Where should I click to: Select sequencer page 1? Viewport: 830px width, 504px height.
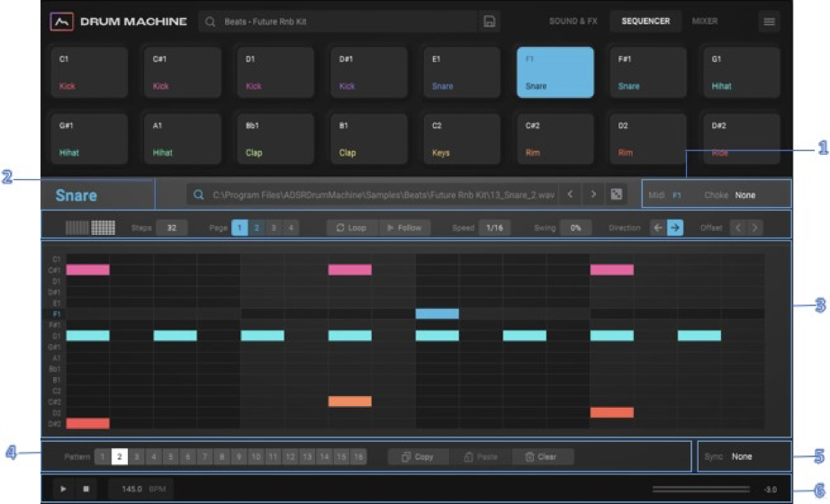239,228
